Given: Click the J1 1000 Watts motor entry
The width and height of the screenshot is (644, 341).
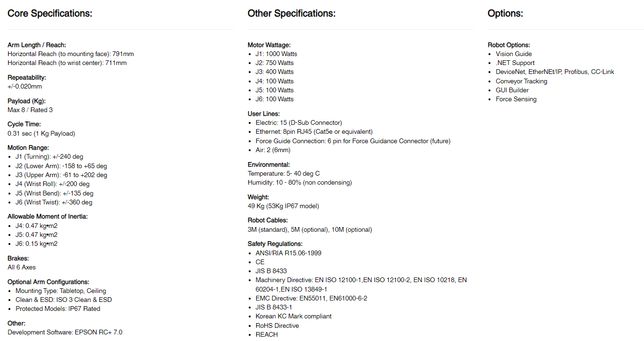Looking at the screenshot, I should tap(277, 54).
